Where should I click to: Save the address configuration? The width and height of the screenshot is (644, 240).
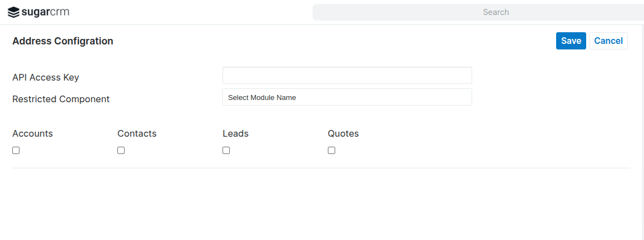point(571,41)
